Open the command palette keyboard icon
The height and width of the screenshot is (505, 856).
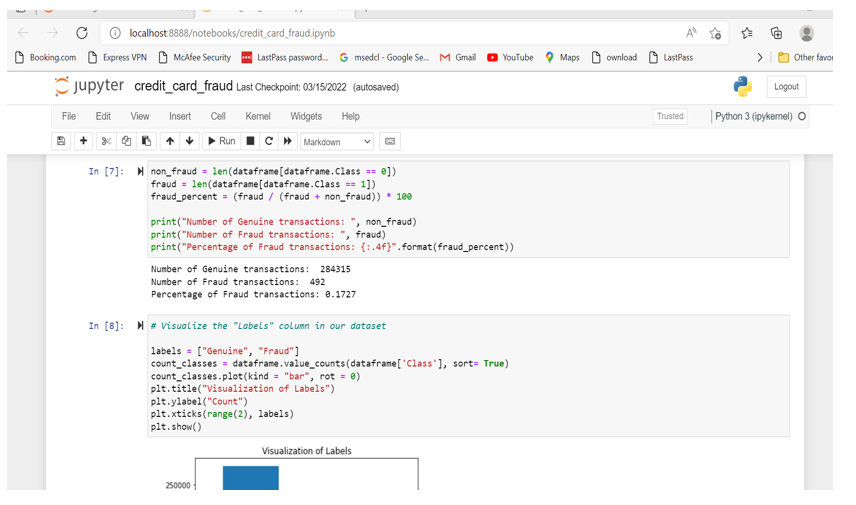(x=390, y=141)
